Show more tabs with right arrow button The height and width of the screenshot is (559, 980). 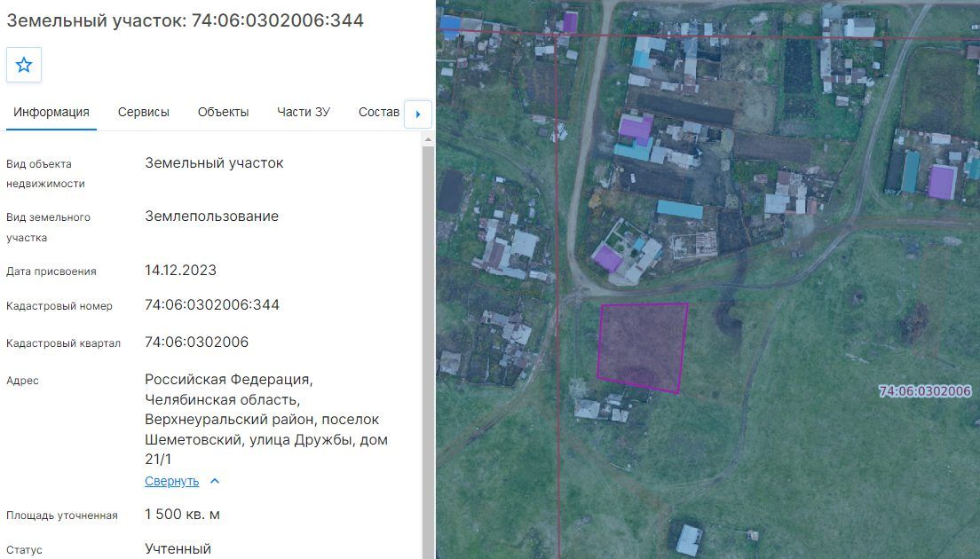[418, 114]
